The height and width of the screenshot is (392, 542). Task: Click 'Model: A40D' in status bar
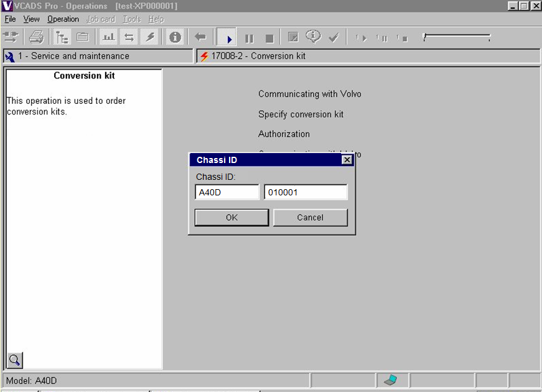pyautogui.click(x=32, y=381)
